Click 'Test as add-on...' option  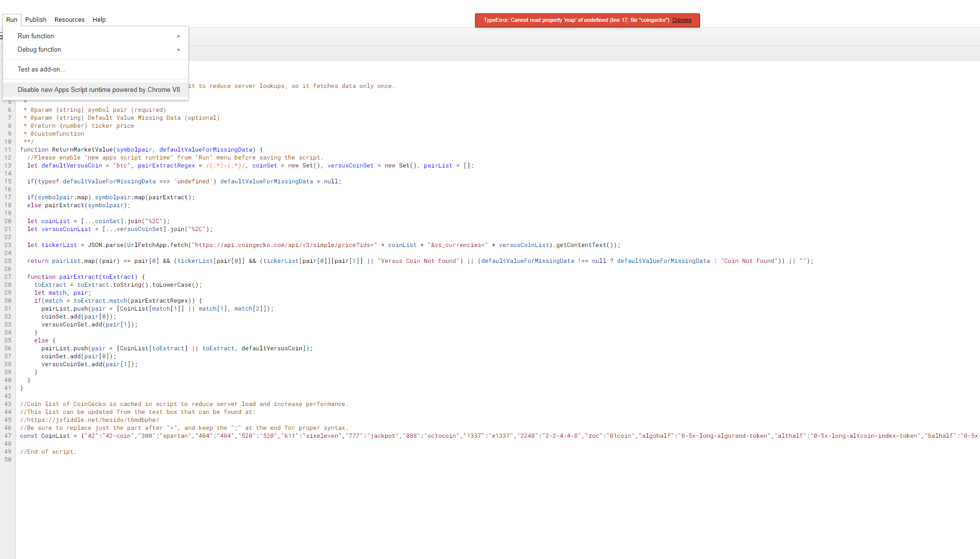click(41, 70)
